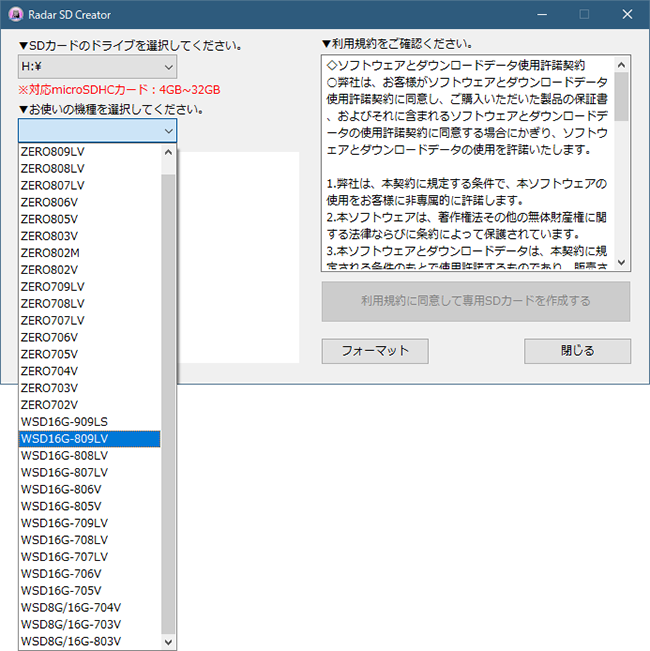The image size is (650, 651).
Task: Select WSD16G-705V item
Action: tap(89, 591)
